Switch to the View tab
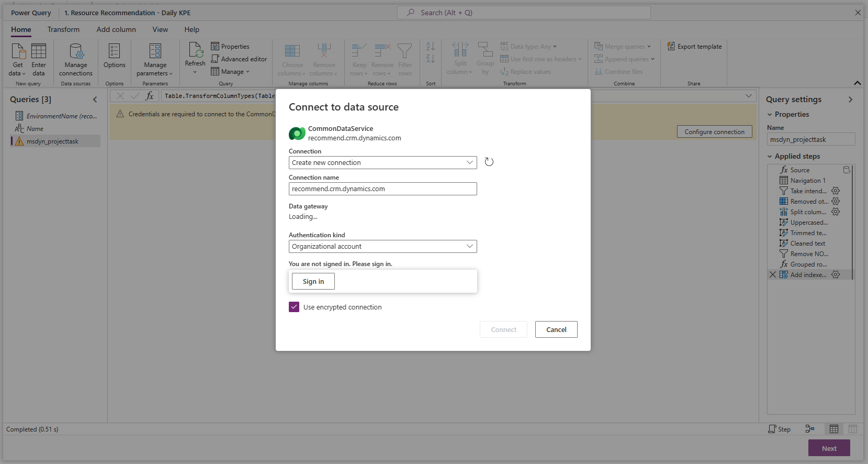Screen dimensions: 868x464 point(160,29)
